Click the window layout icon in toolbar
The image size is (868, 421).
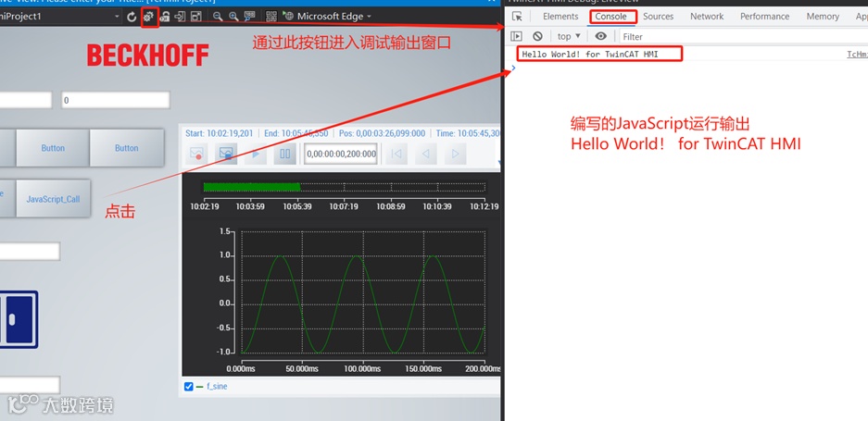[196, 17]
